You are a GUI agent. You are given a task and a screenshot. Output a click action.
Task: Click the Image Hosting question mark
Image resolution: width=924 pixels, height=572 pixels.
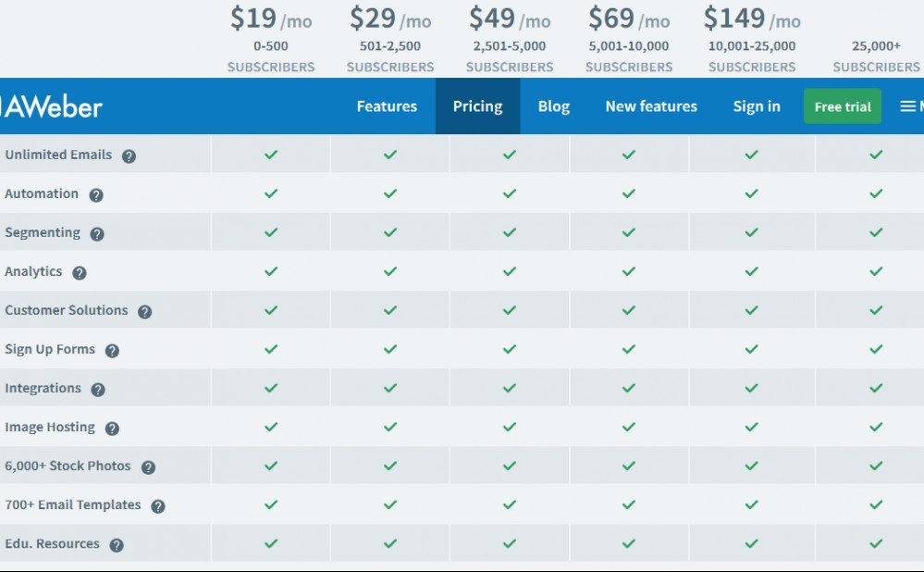(112, 429)
